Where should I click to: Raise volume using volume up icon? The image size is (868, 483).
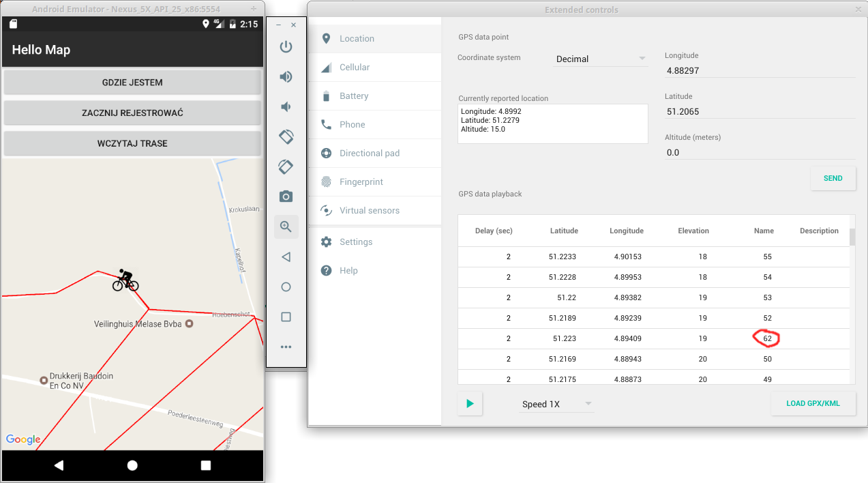click(286, 76)
